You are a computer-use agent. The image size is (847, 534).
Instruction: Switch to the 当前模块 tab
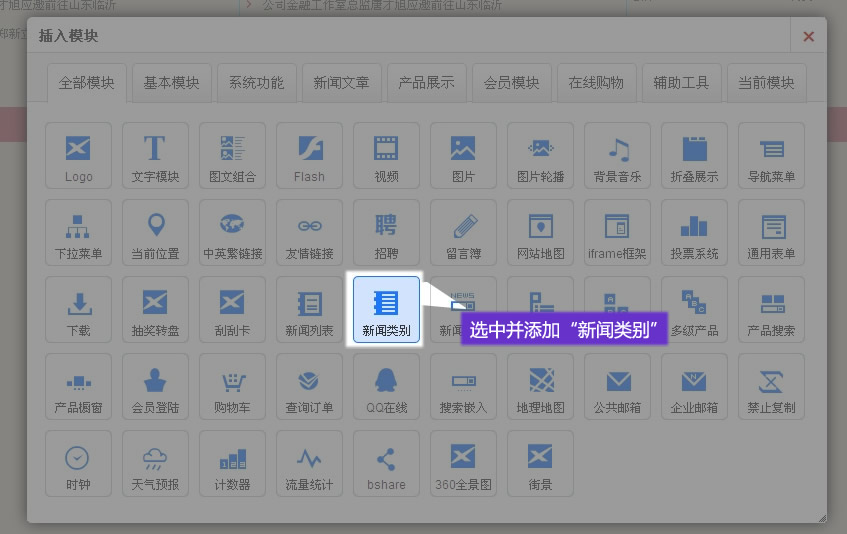click(766, 83)
